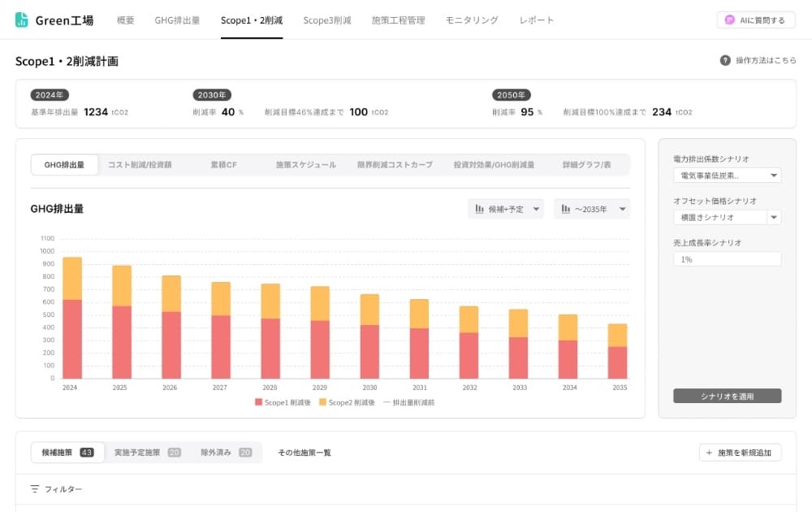Viewport: 812px width, 512px height.
Task: Click the plus icon for 施策を新規追加
Action: (x=710, y=453)
